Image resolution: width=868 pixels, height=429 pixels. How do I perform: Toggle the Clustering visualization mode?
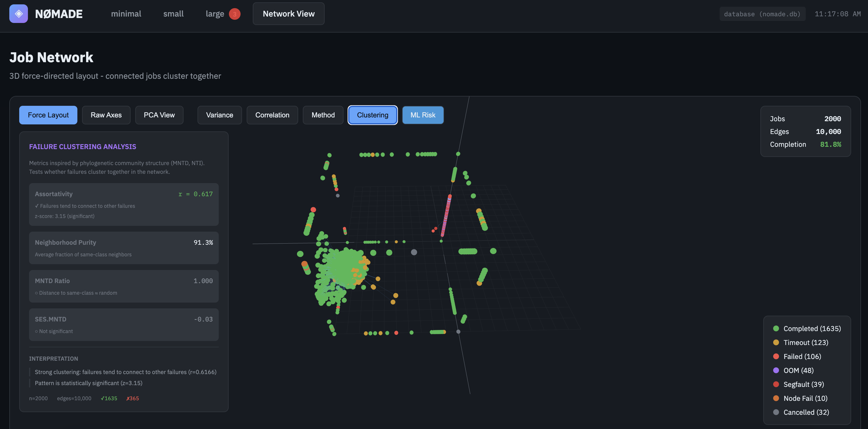point(372,115)
